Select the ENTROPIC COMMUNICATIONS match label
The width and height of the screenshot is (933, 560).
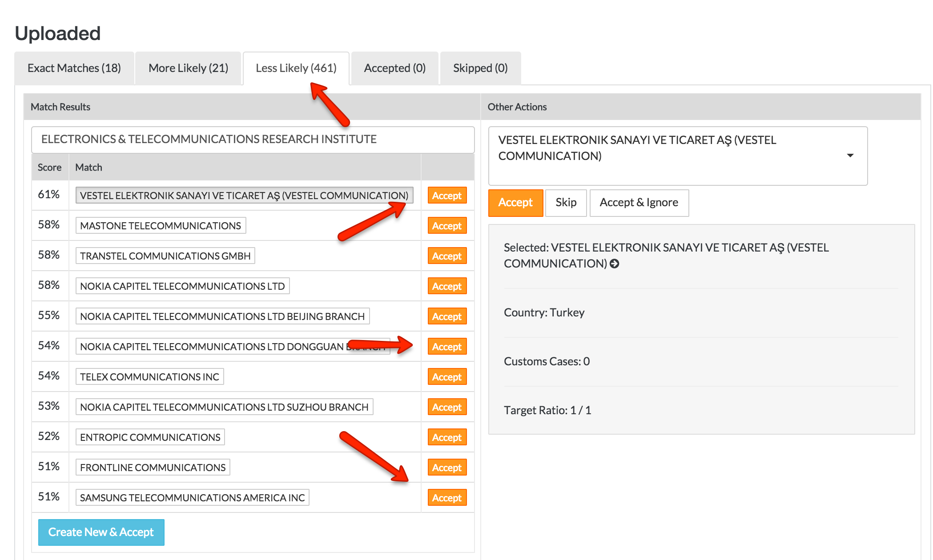point(150,437)
